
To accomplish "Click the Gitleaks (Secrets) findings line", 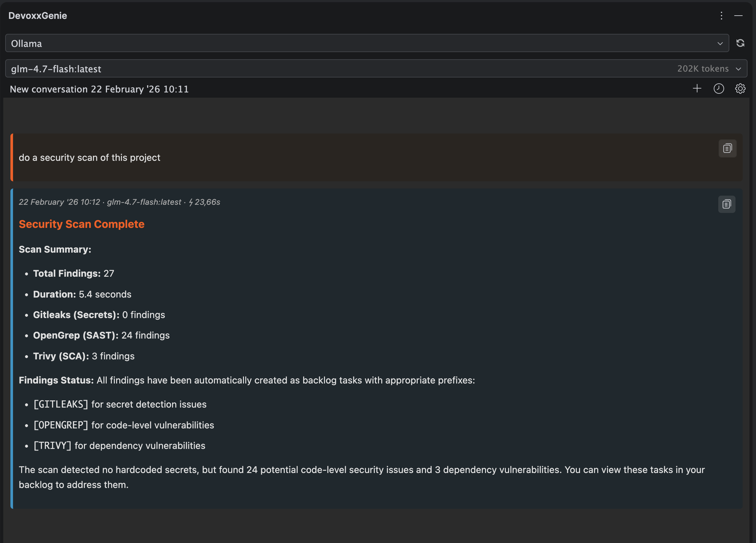I will tap(99, 315).
